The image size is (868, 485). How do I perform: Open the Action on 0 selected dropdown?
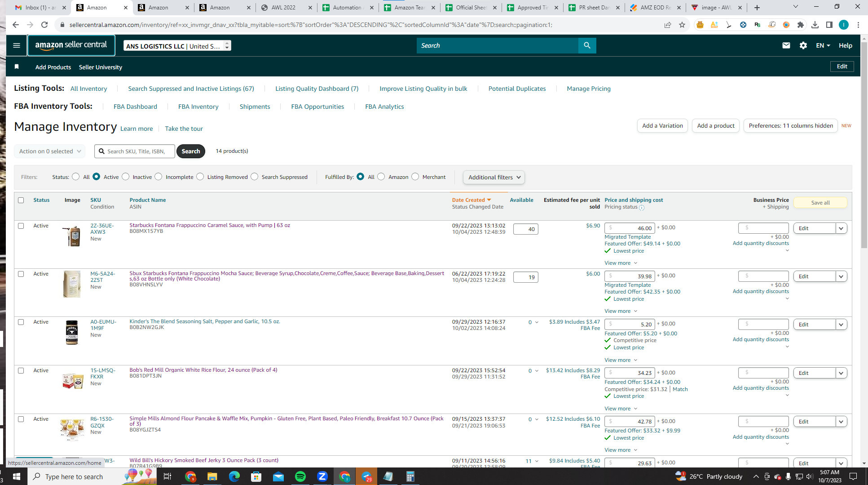tap(49, 151)
